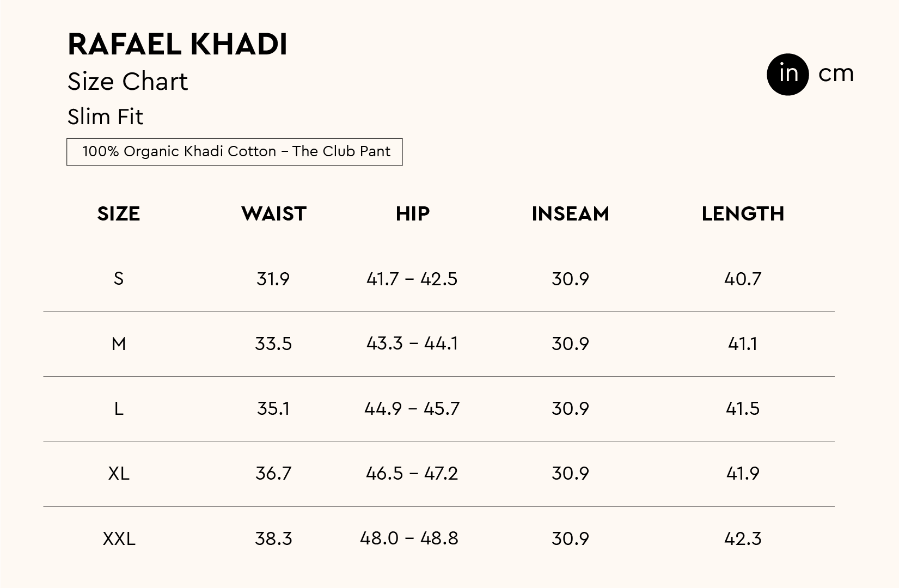This screenshot has height=588, width=899.
Task: Click the LENGTH column header
Action: (743, 214)
